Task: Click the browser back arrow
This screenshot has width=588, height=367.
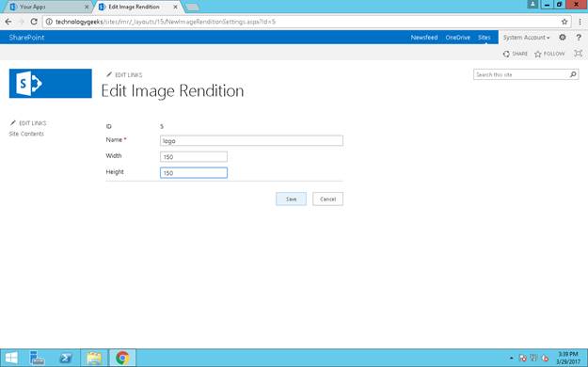Action: 8,22
